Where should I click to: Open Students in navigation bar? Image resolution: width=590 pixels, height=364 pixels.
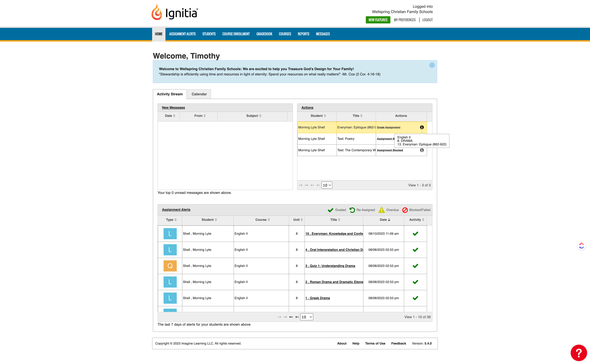pos(209,34)
